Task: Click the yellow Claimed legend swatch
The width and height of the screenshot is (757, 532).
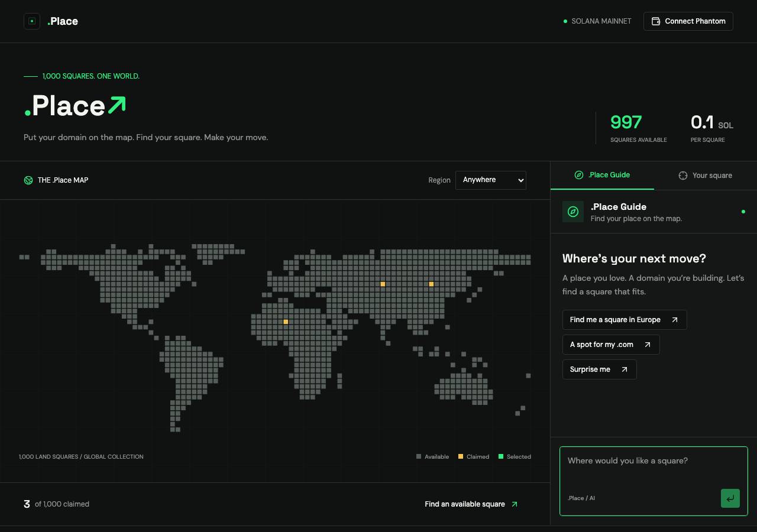Action: pyautogui.click(x=461, y=456)
